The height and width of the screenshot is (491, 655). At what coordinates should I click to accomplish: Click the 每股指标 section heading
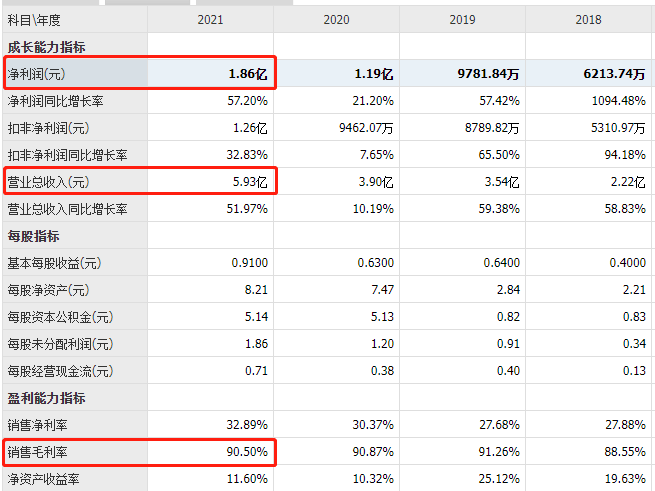(x=34, y=236)
